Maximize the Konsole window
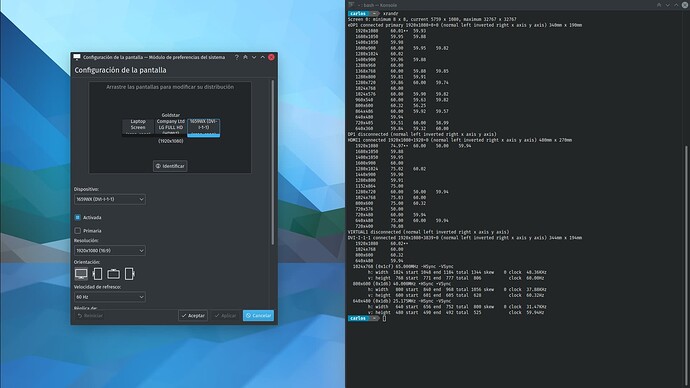The height and width of the screenshot is (388, 690). [x=676, y=5]
